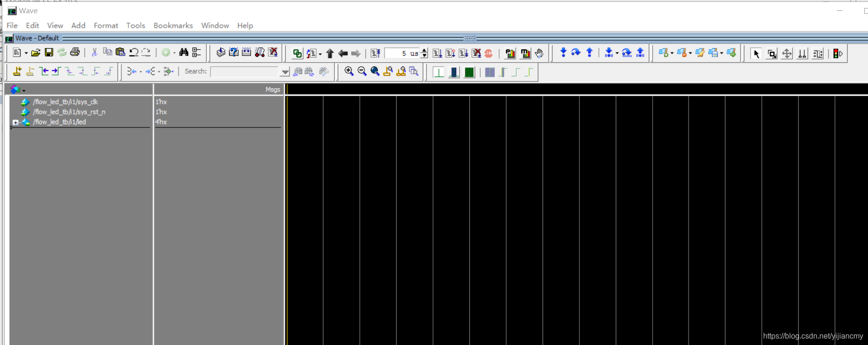Click the black left arrow icon

[x=343, y=53]
